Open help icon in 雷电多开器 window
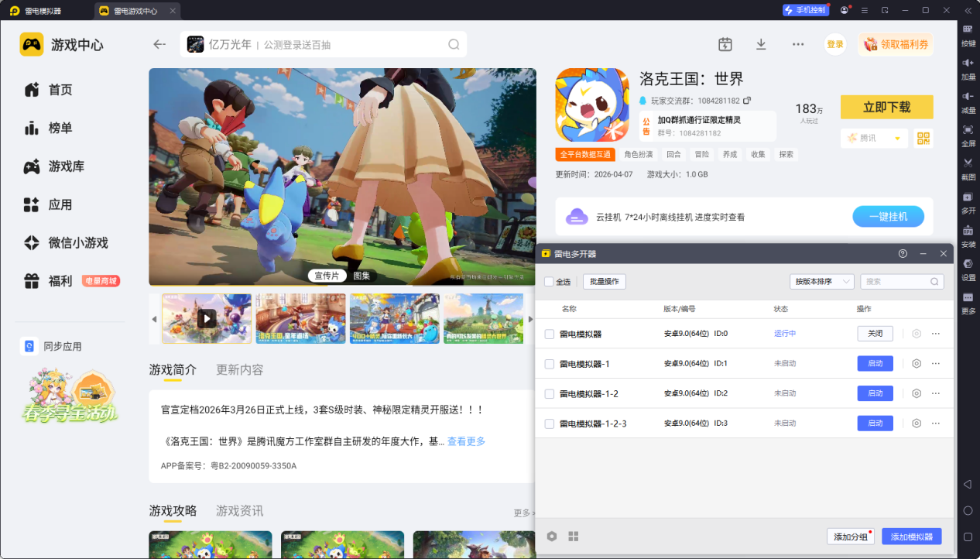The width and height of the screenshot is (980, 559). click(903, 254)
